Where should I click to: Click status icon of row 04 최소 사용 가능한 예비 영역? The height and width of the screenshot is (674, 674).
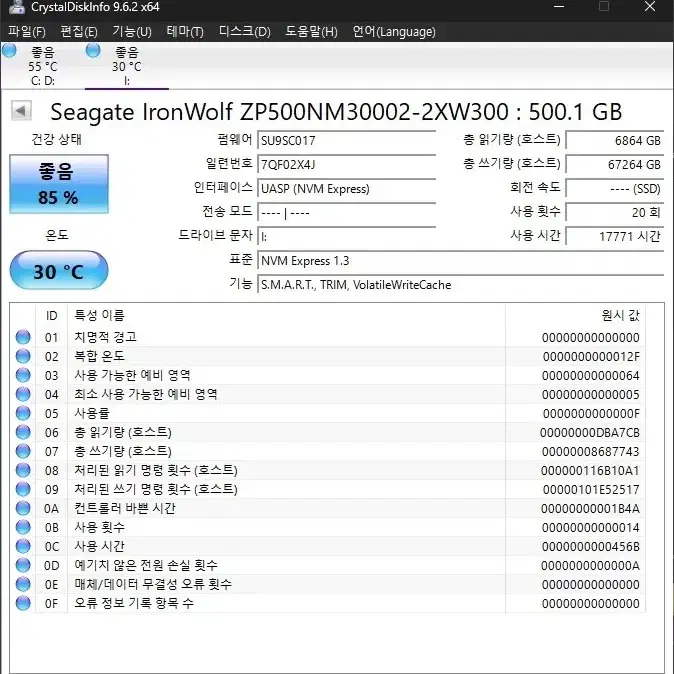23,394
